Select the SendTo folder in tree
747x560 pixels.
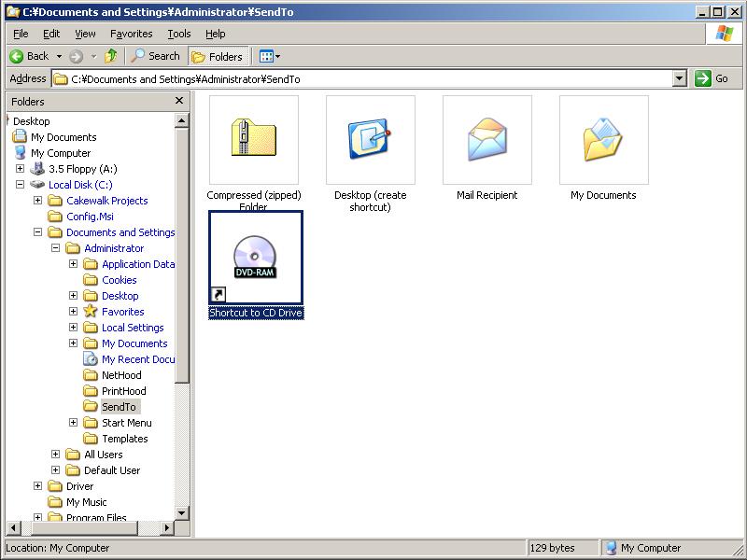(120, 407)
